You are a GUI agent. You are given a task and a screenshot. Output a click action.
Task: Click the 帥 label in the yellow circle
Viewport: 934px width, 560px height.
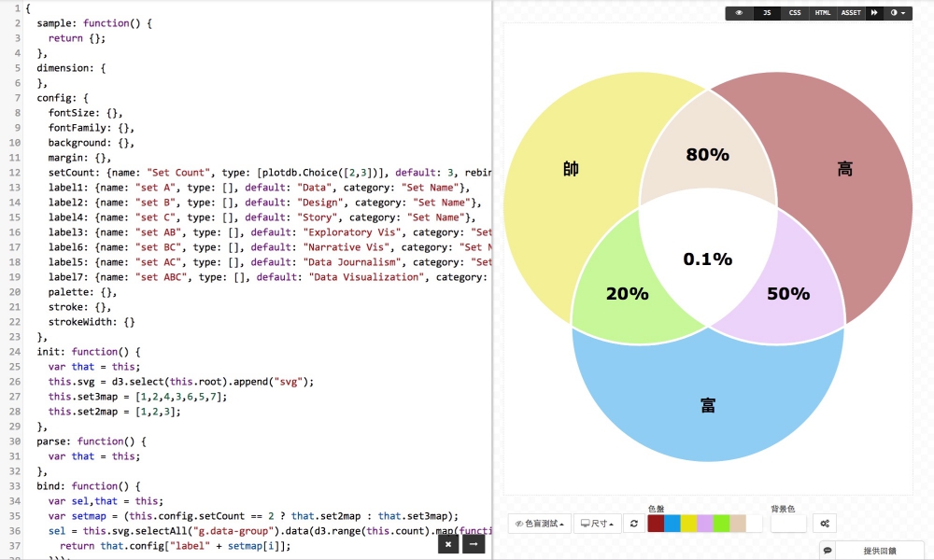pos(572,169)
